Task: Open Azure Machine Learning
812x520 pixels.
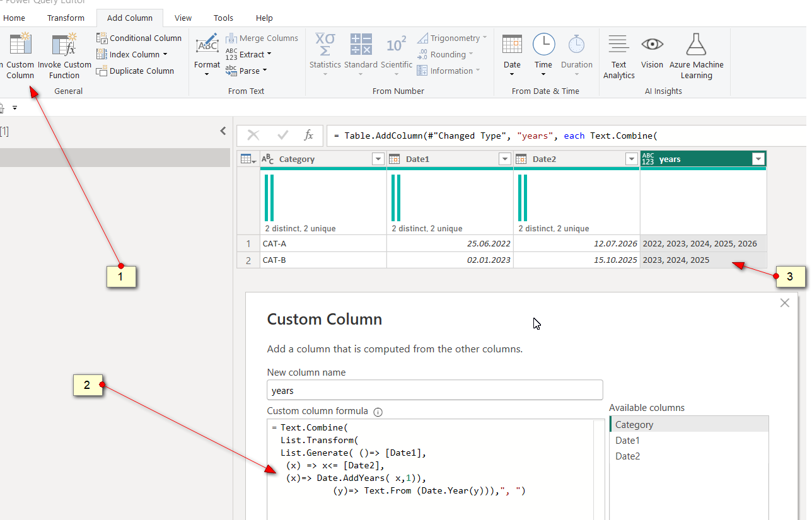Action: point(696,57)
